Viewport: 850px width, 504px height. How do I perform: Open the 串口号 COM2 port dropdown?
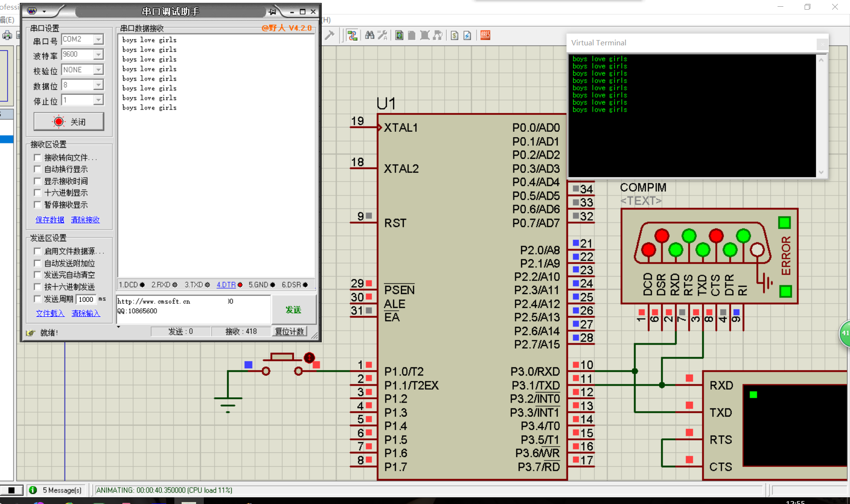98,39
